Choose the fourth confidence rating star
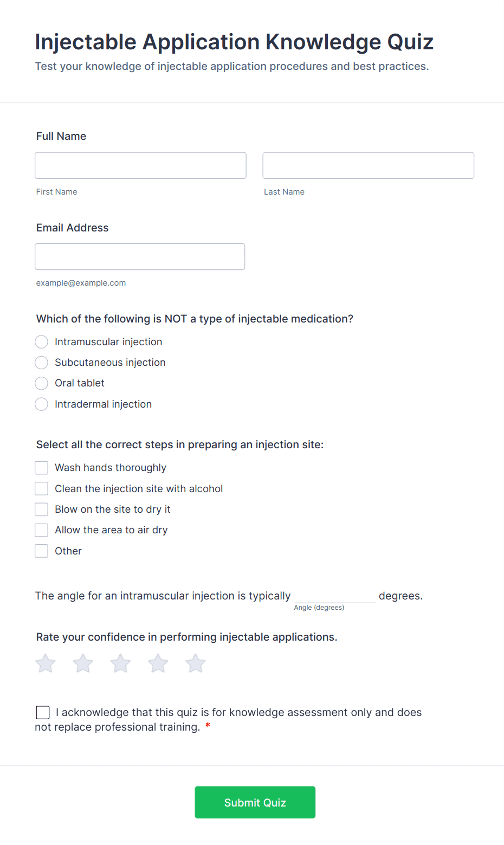This screenshot has height=845, width=504. coord(158,663)
